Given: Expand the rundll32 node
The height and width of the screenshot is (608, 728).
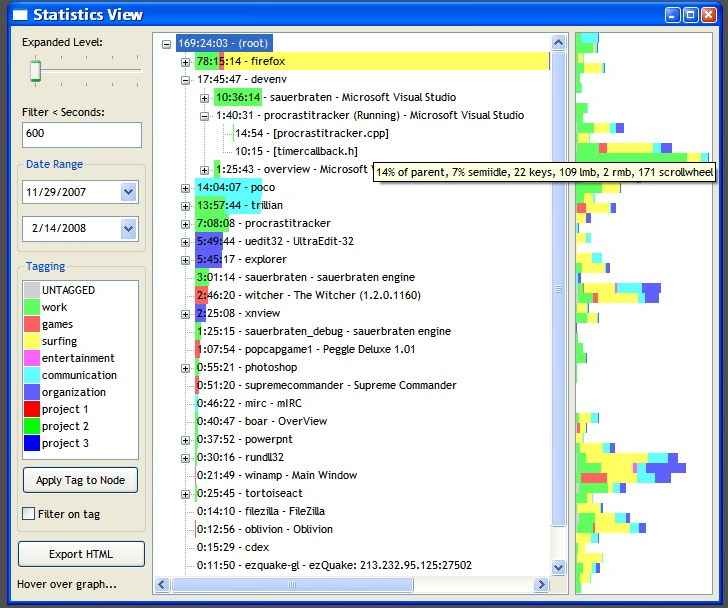Looking at the screenshot, I should click(185, 458).
